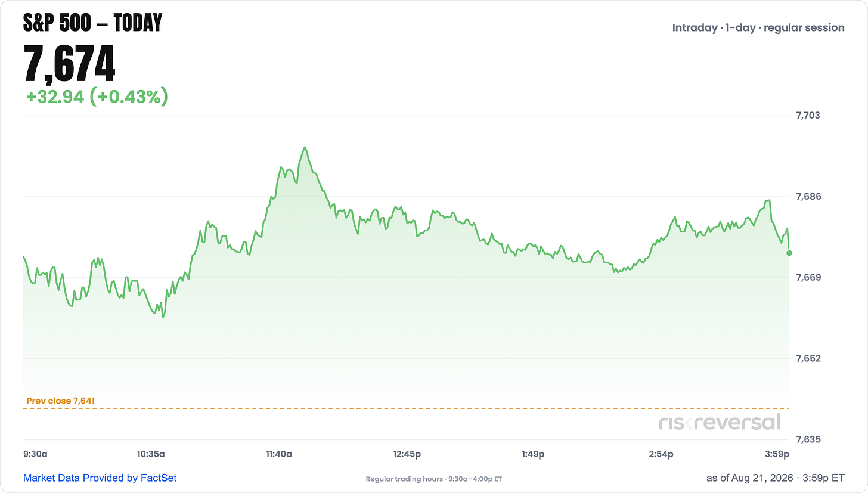Click the 2:54p time axis label
The image size is (868, 493).
(661, 454)
